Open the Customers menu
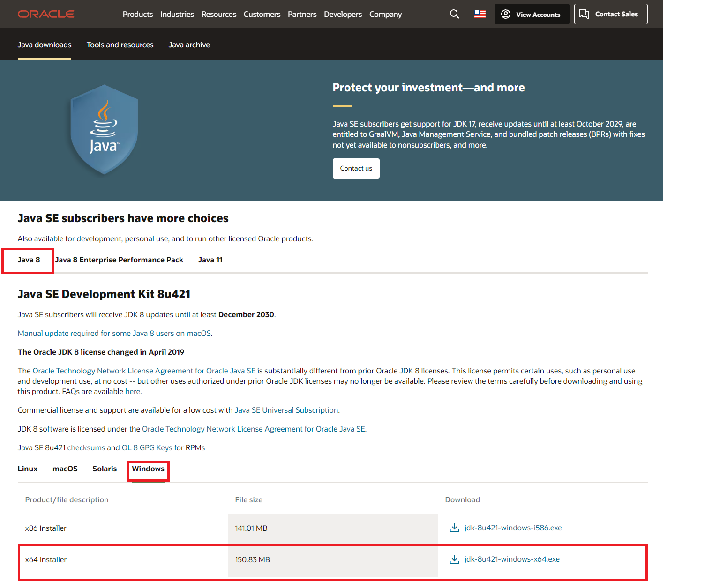This screenshot has width=720, height=588. pos(262,15)
